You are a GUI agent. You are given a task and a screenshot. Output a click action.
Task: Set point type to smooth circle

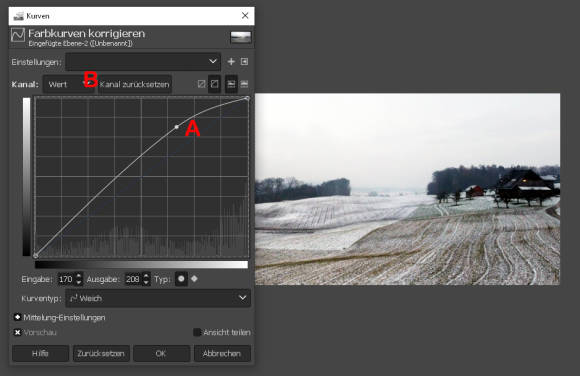coord(181,279)
